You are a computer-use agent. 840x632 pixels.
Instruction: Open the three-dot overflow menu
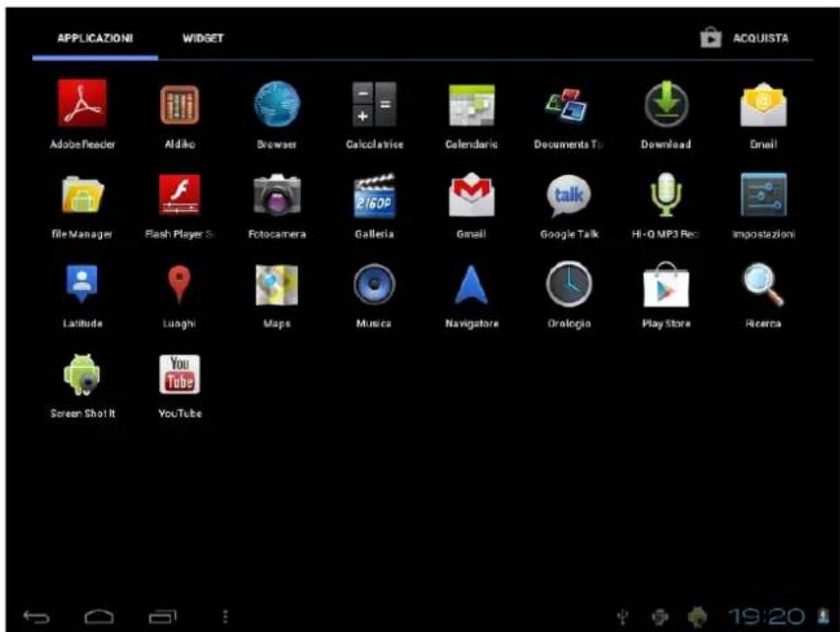225,617
